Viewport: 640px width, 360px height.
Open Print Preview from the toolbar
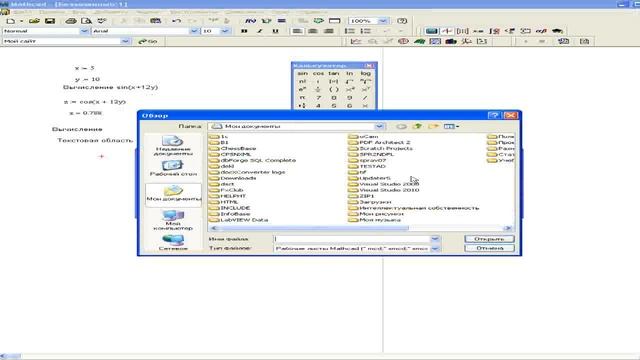pyautogui.click(x=86, y=21)
